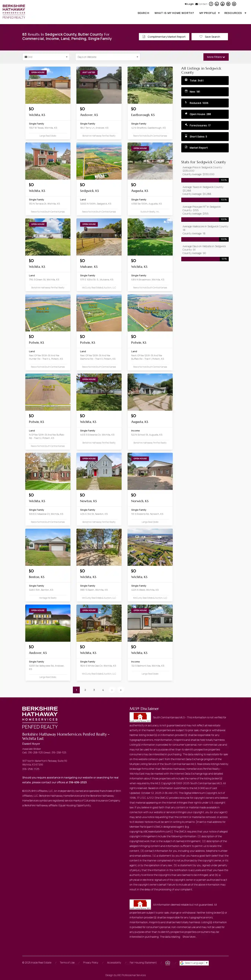Screen dimensions: 251x980
Task: Click the South Central Kansas MLS logo
Action: (x=140, y=717)
